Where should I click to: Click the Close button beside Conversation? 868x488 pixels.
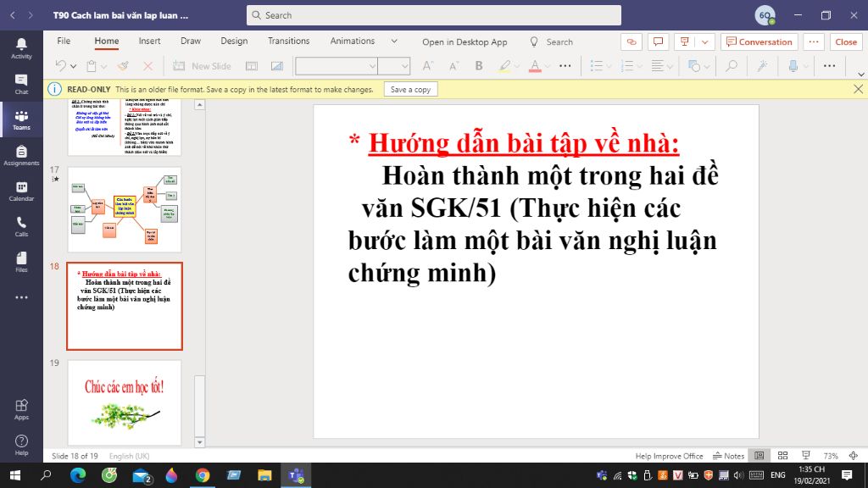(846, 42)
